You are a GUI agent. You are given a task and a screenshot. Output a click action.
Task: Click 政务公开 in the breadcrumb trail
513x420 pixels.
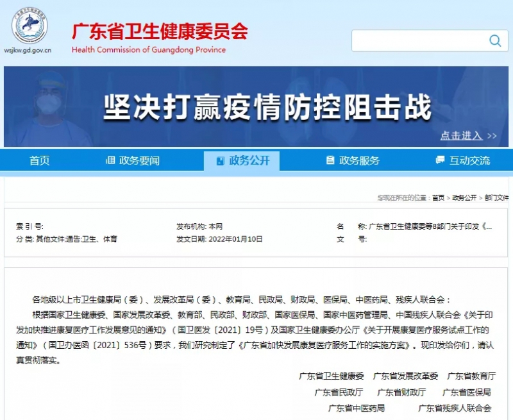click(464, 198)
